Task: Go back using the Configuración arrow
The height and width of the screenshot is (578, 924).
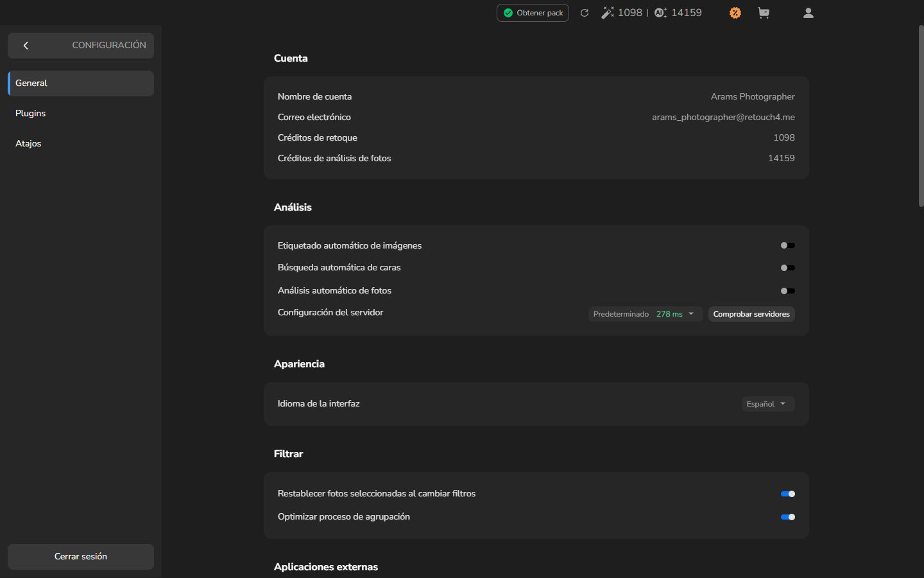Action: [26, 46]
